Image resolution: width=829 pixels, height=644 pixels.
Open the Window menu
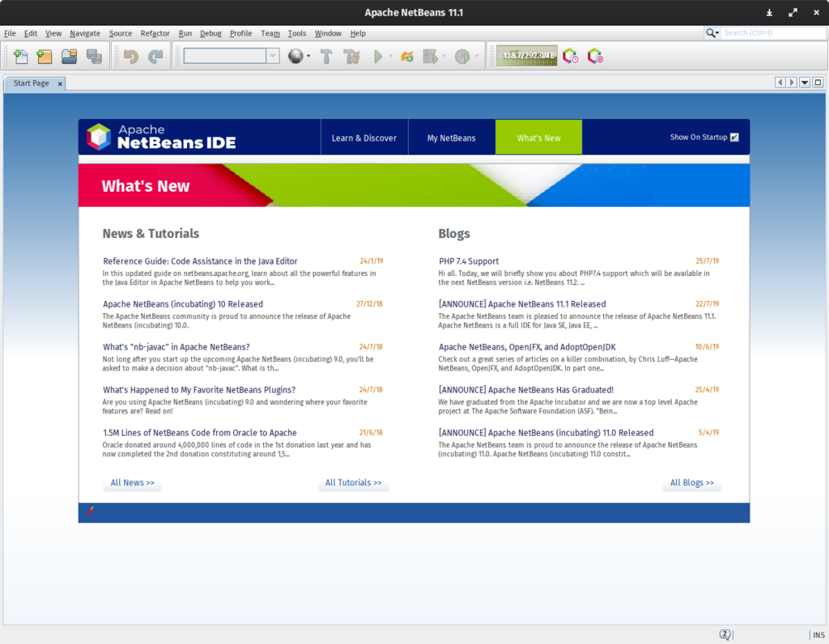[x=328, y=33]
